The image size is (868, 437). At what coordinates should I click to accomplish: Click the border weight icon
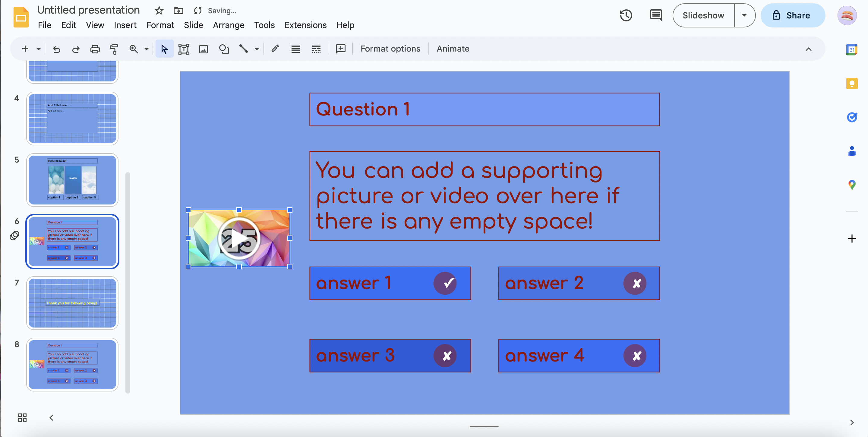click(295, 49)
